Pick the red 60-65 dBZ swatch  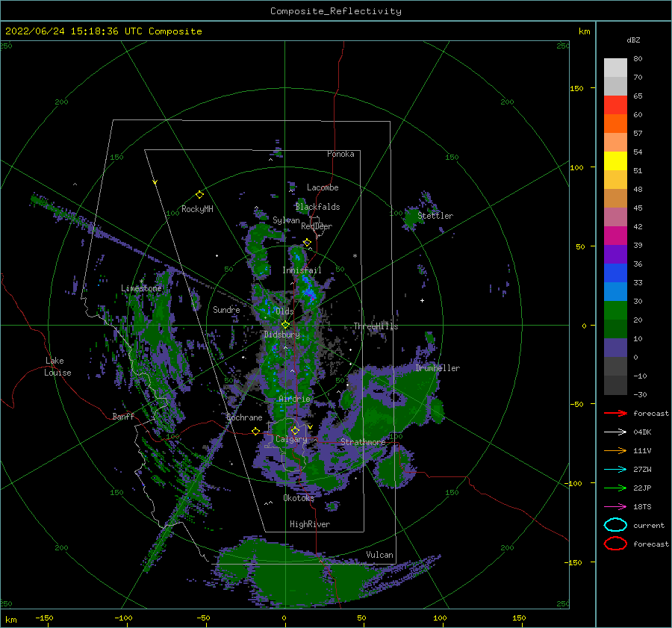click(x=615, y=105)
